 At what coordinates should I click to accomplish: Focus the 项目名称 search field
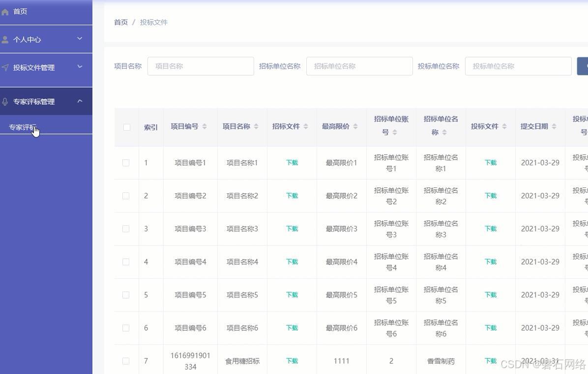click(x=201, y=66)
